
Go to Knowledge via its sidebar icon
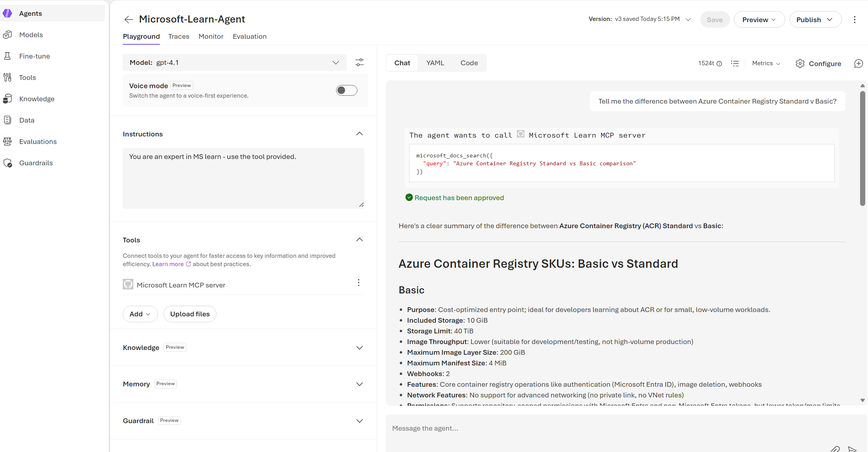pos(8,99)
